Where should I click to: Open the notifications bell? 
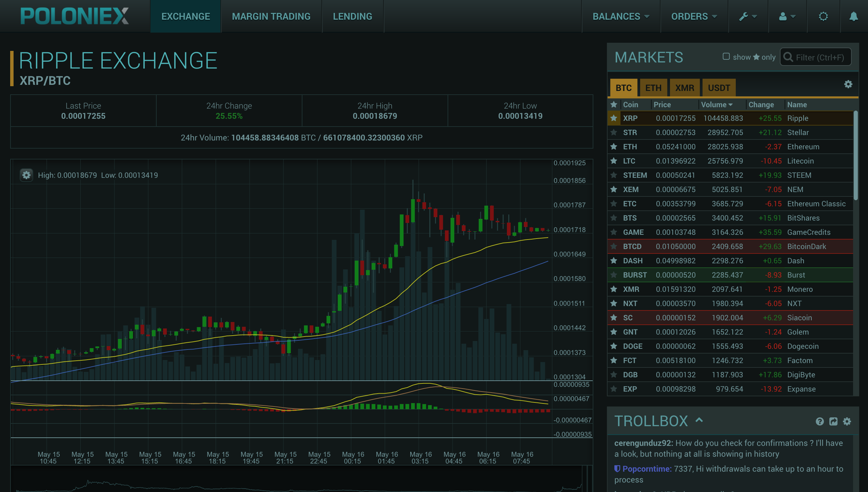coord(853,16)
